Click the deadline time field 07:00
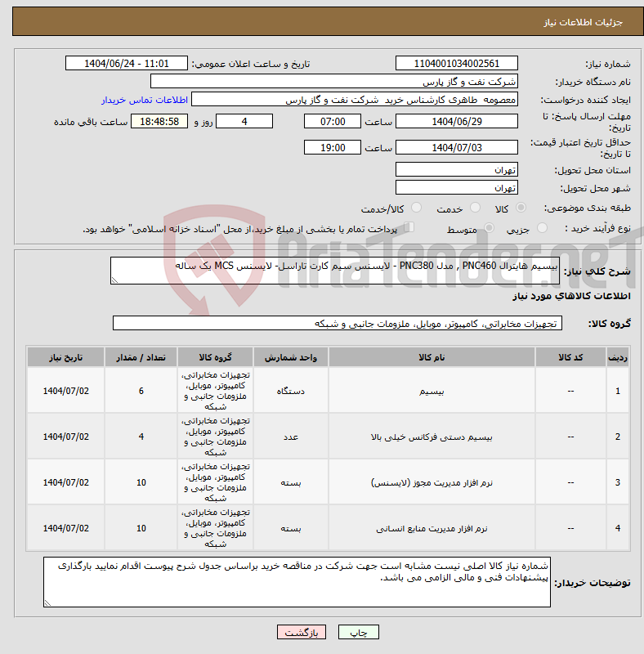Image resolution: width=644 pixels, height=654 pixels. (x=333, y=121)
